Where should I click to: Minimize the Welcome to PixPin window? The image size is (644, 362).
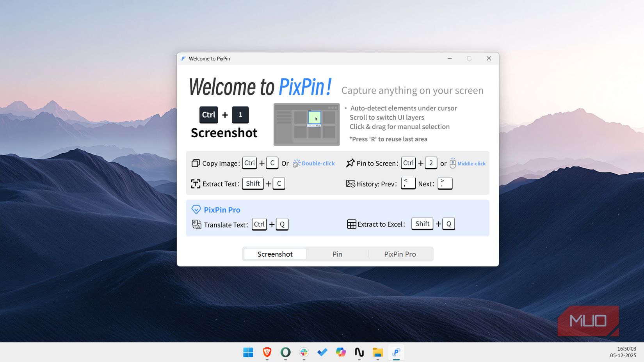click(x=450, y=59)
